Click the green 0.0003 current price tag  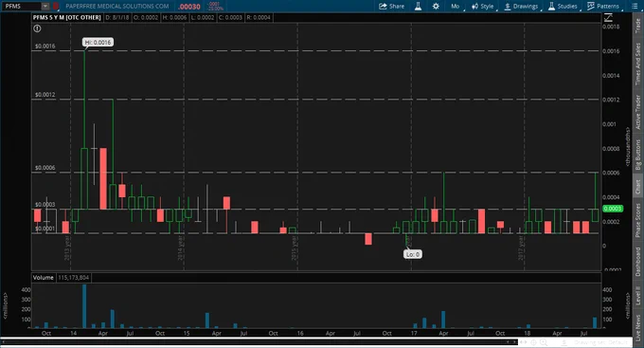pyautogui.click(x=613, y=209)
